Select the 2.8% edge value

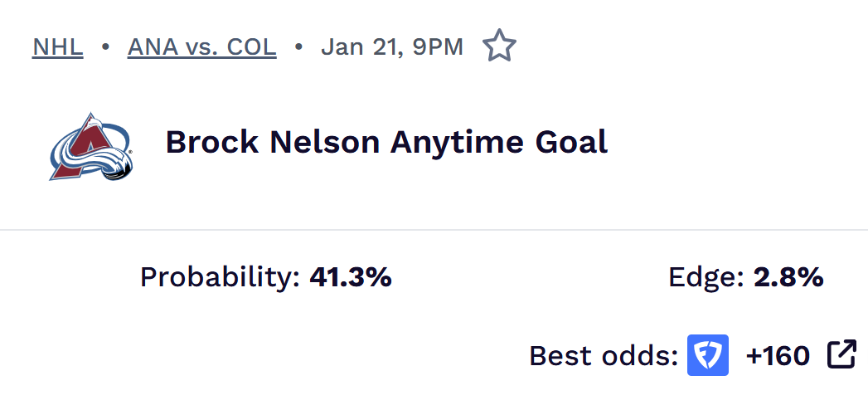point(788,277)
